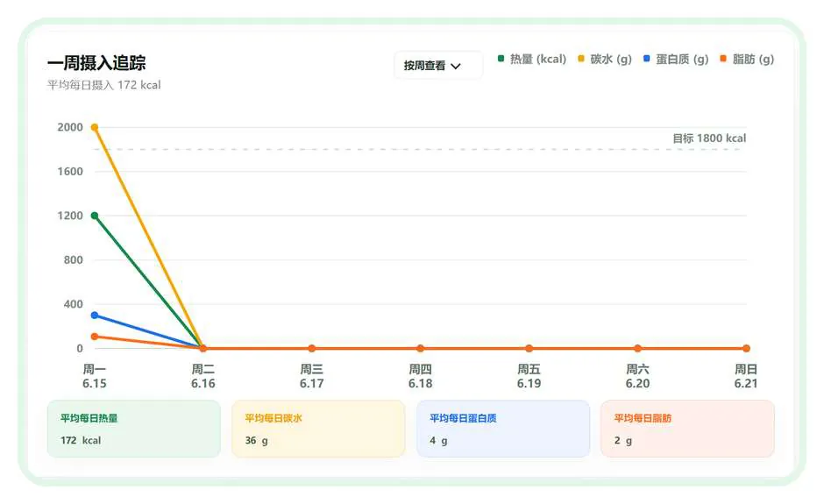824x504 pixels.
Task: Click the 周六 6.20 axis label
Action: point(637,376)
